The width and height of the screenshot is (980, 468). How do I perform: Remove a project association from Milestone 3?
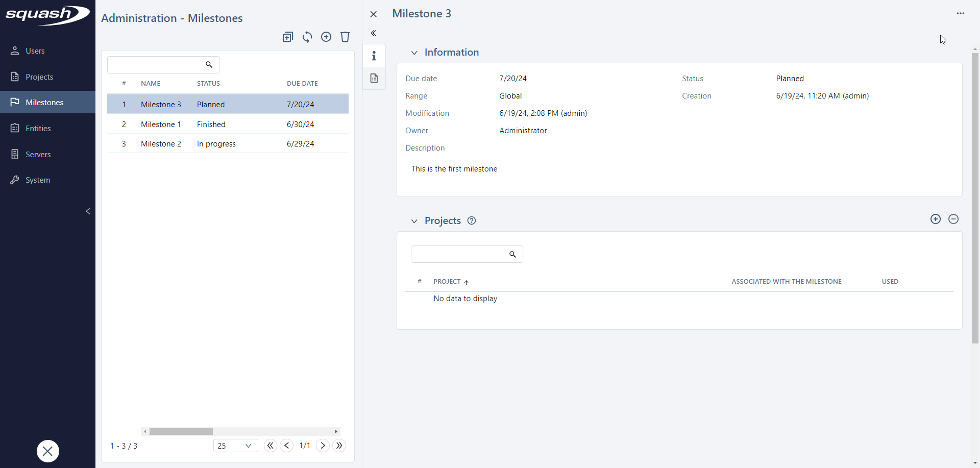click(x=954, y=219)
